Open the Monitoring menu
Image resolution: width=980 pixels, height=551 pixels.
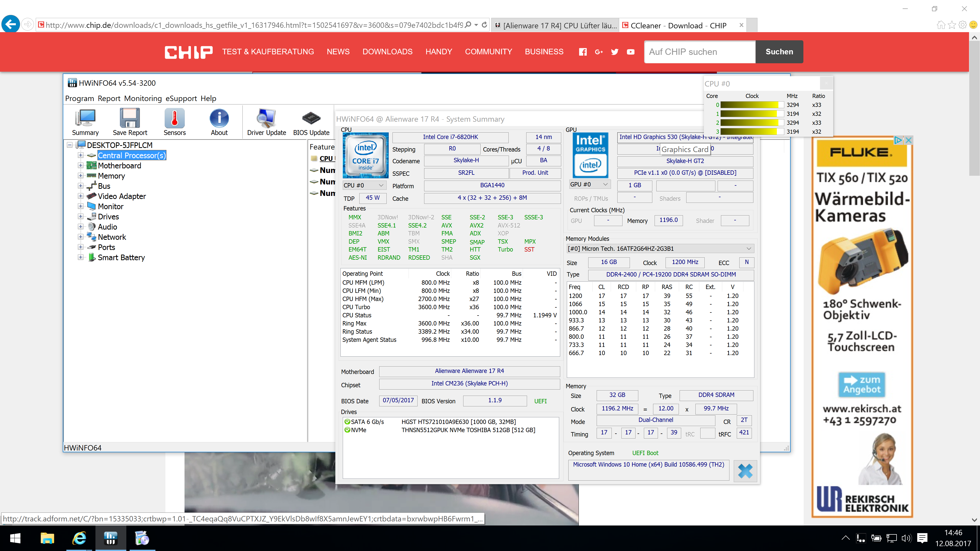point(143,98)
